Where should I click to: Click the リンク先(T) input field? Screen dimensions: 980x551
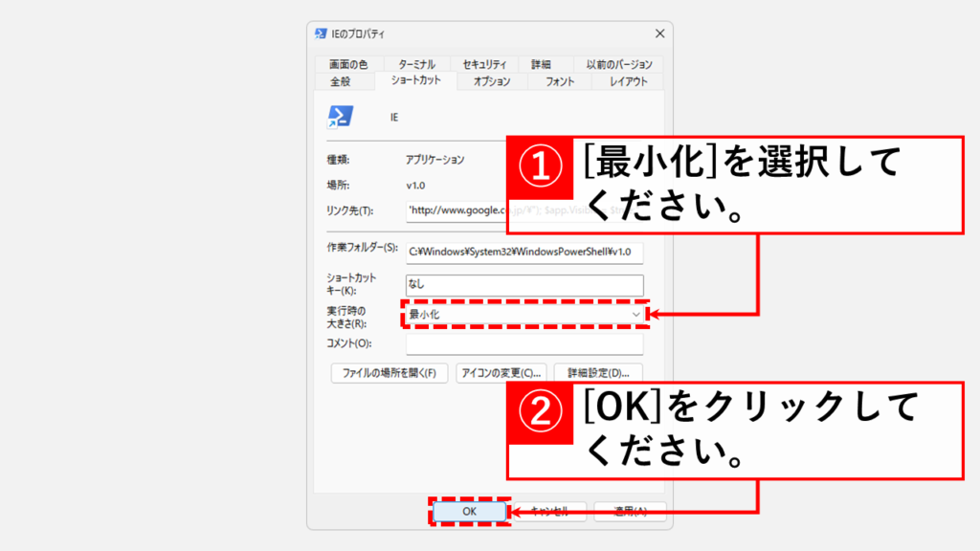pyautogui.click(x=523, y=211)
